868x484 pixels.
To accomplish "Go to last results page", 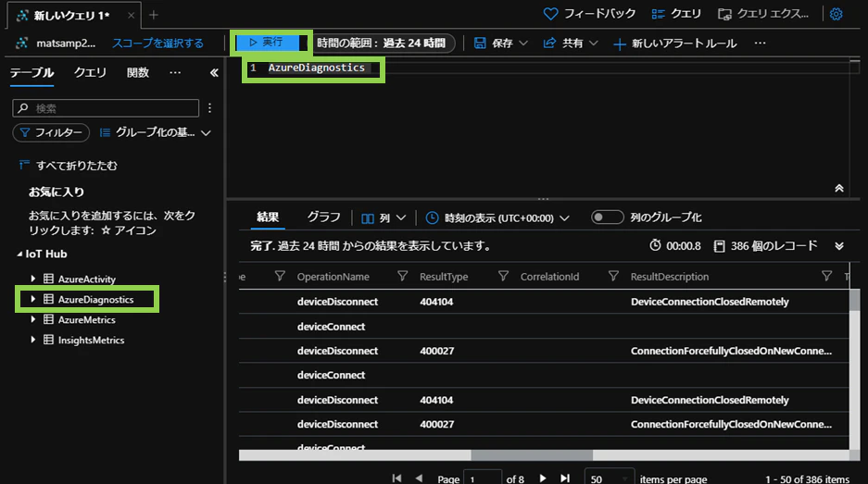I will pos(565,478).
